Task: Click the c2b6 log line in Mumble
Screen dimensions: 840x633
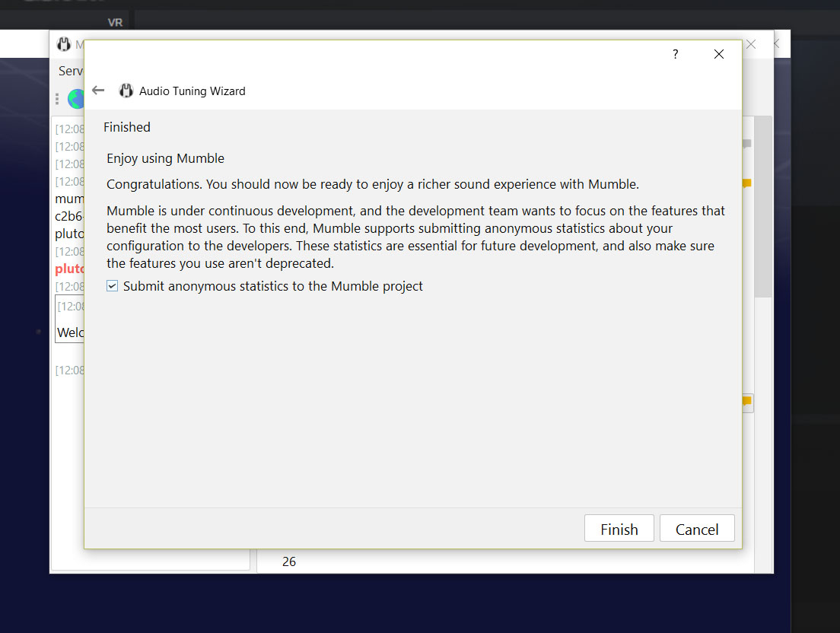Action: tap(70, 216)
